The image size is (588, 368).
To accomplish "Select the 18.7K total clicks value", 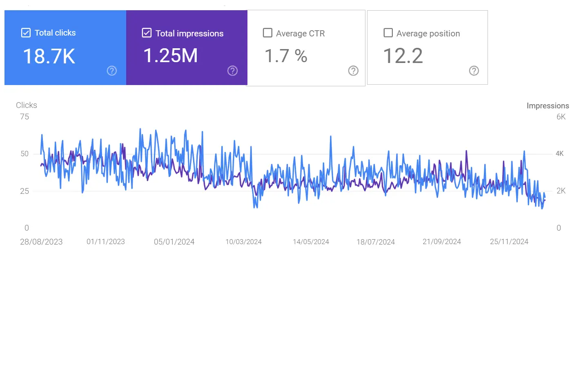I will pos(49,56).
